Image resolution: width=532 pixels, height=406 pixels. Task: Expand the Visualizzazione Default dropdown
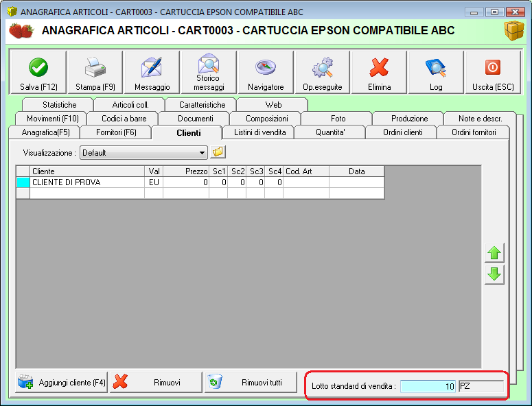(202, 153)
